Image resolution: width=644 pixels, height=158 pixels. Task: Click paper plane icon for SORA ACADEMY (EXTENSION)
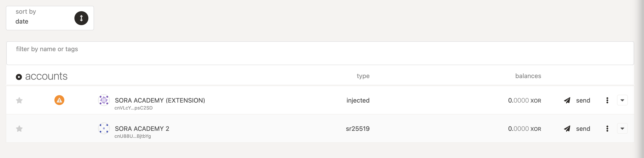point(567,100)
